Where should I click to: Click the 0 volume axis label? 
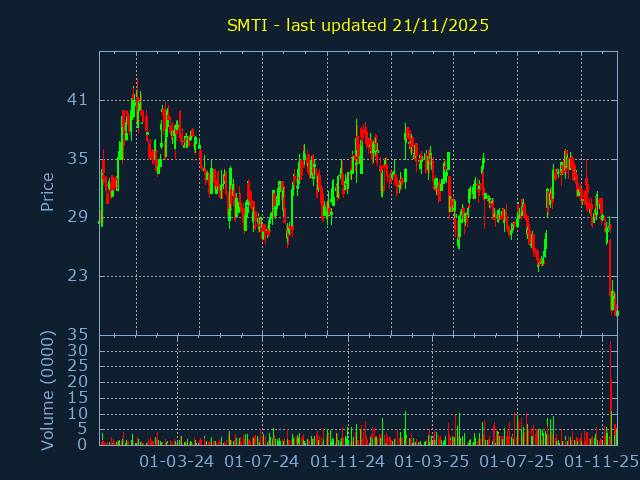coord(82,444)
